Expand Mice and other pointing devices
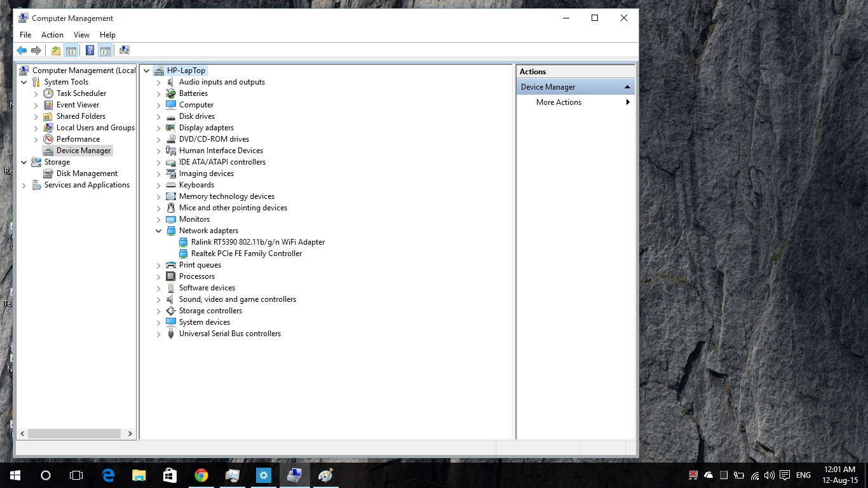Viewport: 868px width, 488px height. 159,208
